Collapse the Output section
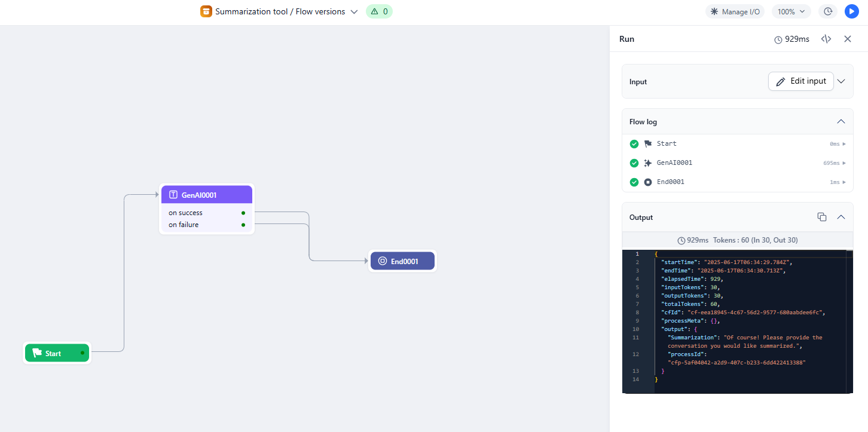Image resolution: width=868 pixels, height=432 pixels. (841, 217)
